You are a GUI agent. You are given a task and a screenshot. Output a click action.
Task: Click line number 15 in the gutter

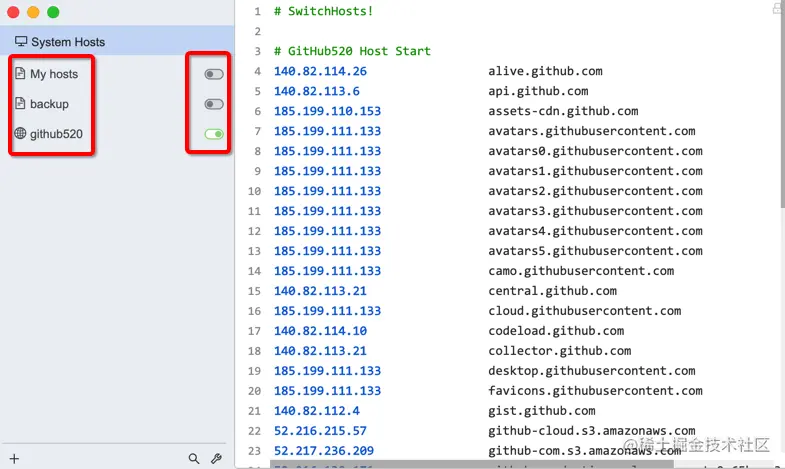(x=254, y=291)
